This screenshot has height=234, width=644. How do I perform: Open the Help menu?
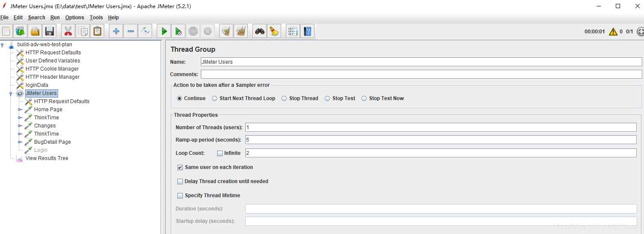[x=113, y=18]
